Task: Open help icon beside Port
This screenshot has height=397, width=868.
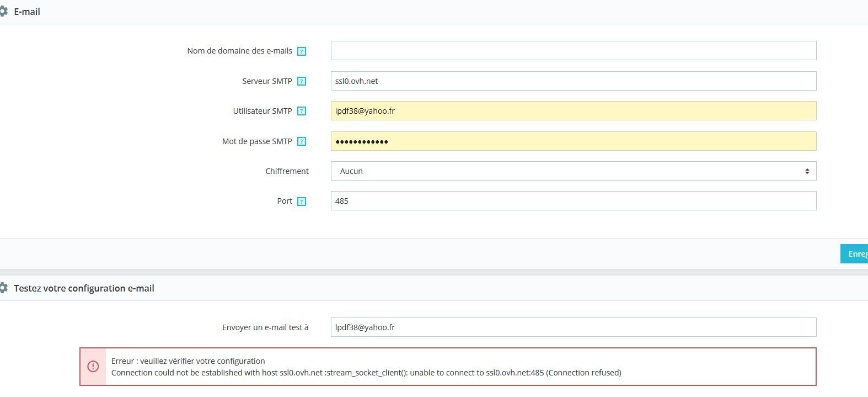Action: (302, 202)
